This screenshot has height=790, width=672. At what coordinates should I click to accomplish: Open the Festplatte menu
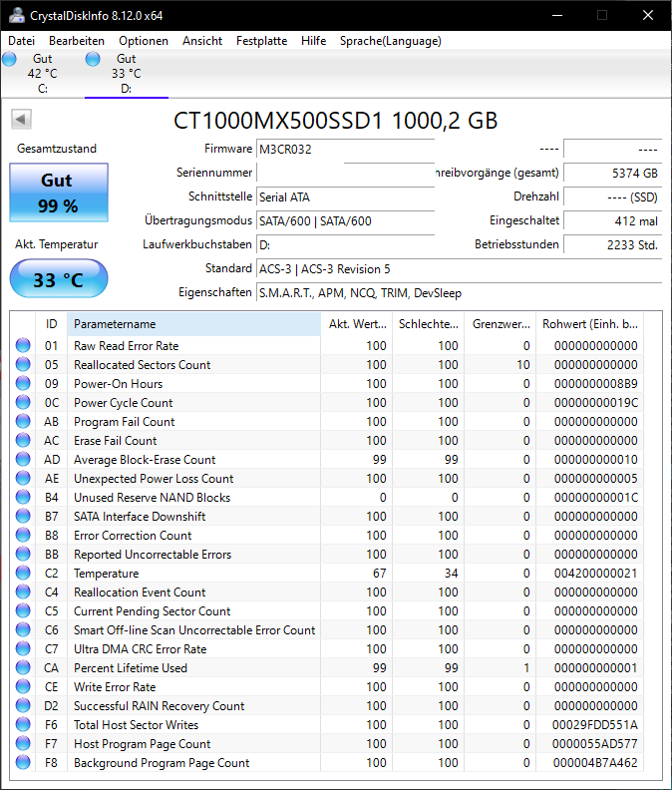[x=261, y=41]
